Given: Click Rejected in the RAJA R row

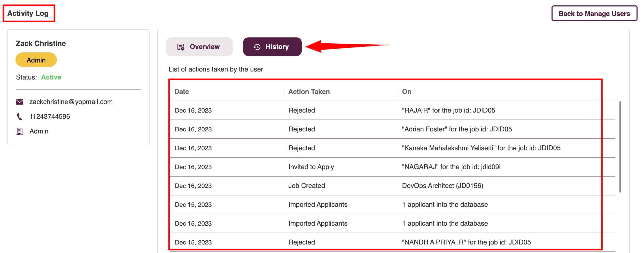Looking at the screenshot, I should (x=301, y=110).
